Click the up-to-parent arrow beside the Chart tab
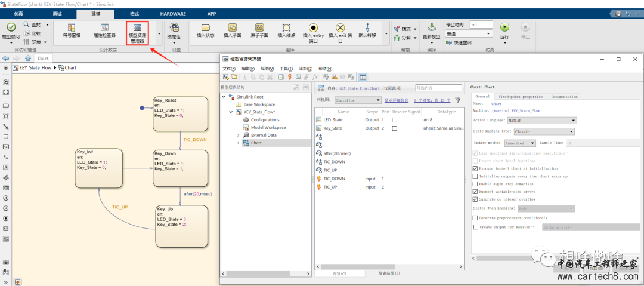 28,58
